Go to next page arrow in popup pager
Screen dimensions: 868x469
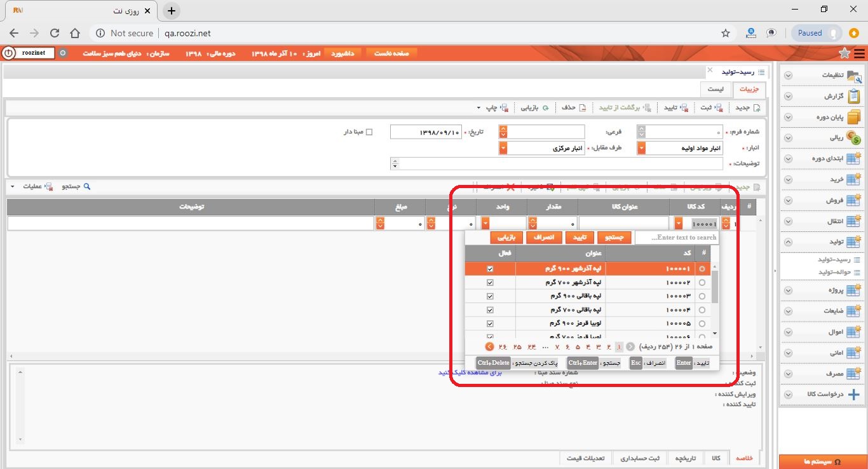(489, 347)
